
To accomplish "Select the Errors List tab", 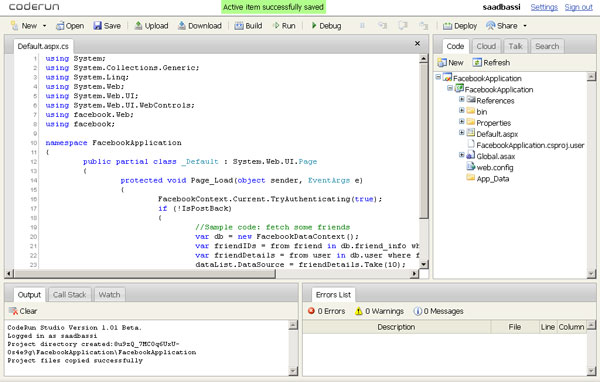I will tap(333, 295).
